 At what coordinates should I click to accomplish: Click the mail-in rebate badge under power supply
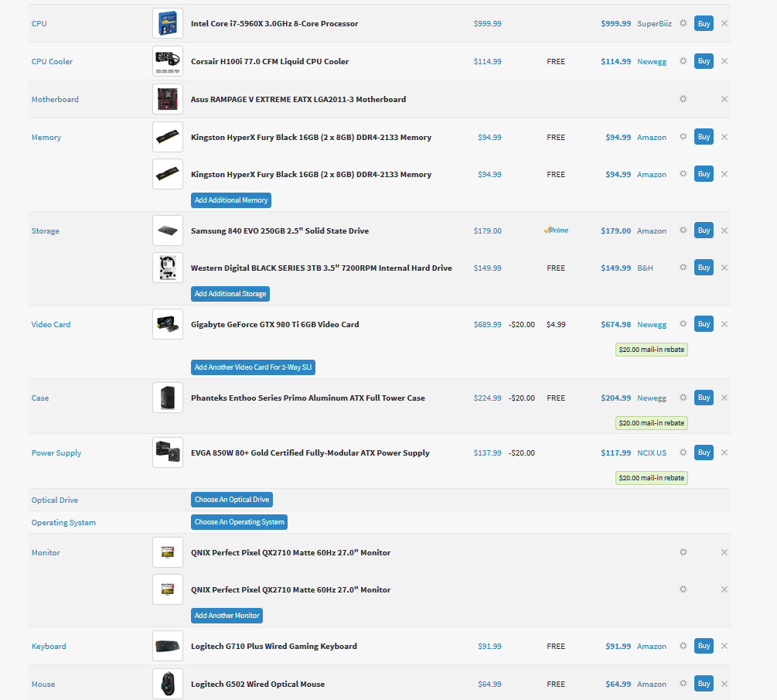click(x=651, y=477)
